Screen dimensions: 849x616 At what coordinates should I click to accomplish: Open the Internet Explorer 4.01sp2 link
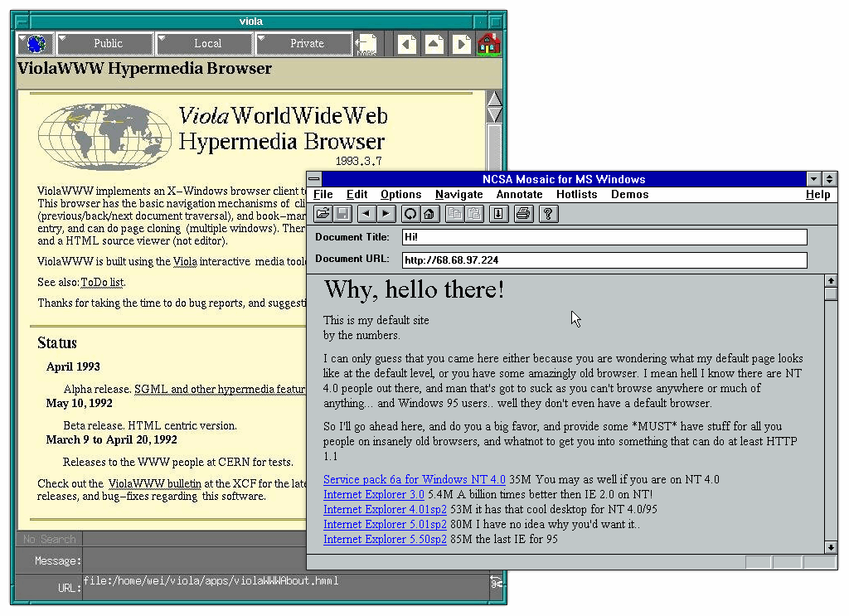pyautogui.click(x=385, y=509)
